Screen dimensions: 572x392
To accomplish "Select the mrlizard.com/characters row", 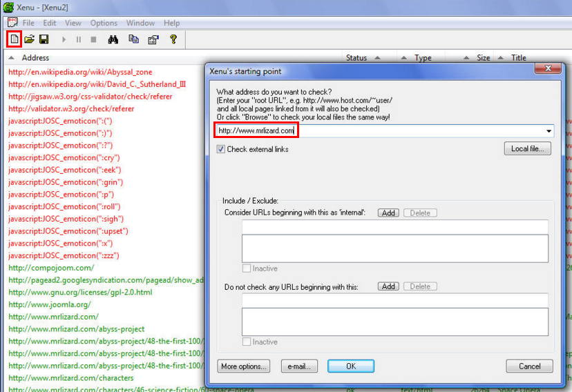I will tap(70, 378).
